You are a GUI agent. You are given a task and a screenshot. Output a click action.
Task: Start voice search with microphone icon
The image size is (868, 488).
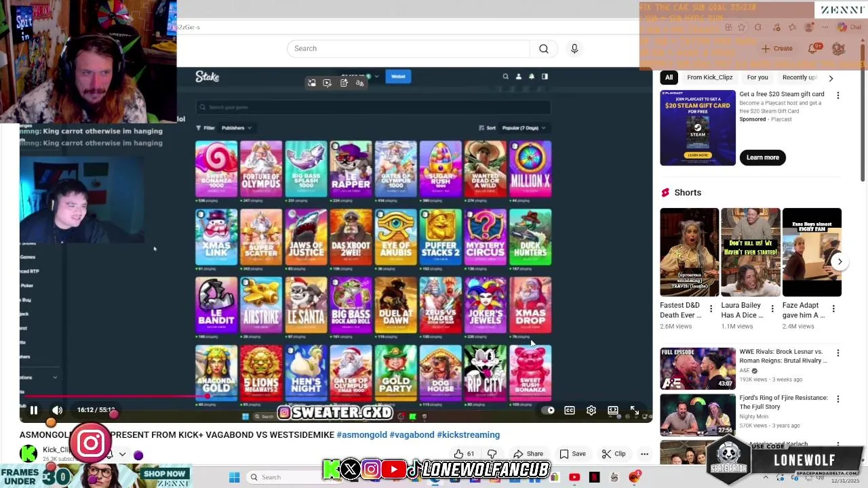click(574, 49)
